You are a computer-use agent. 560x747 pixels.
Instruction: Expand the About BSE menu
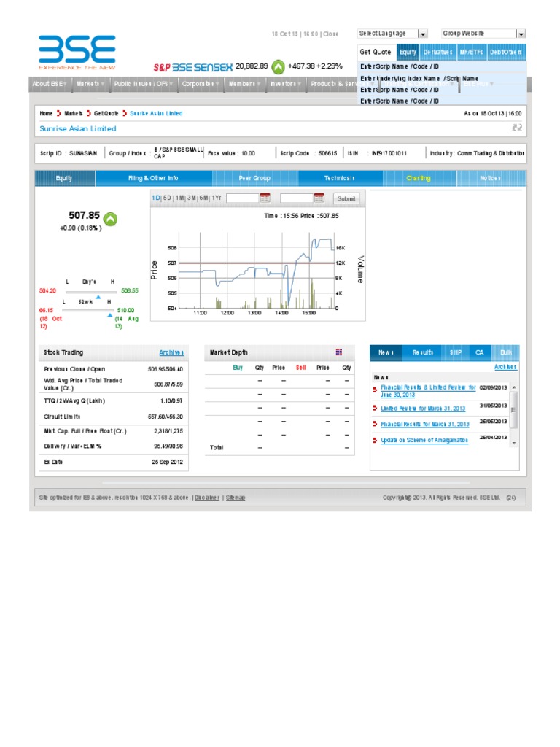tap(49, 84)
